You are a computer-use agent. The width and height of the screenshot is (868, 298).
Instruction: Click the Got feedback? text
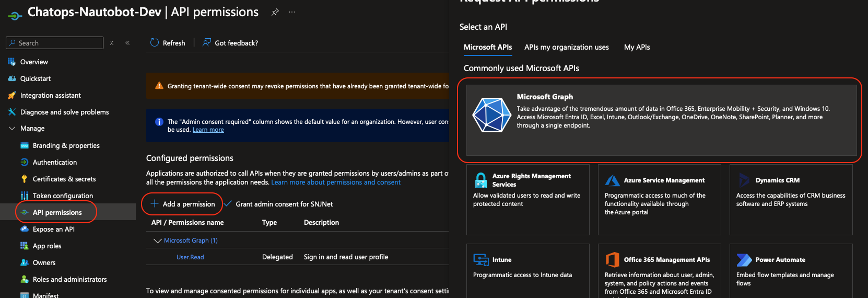[x=237, y=43]
